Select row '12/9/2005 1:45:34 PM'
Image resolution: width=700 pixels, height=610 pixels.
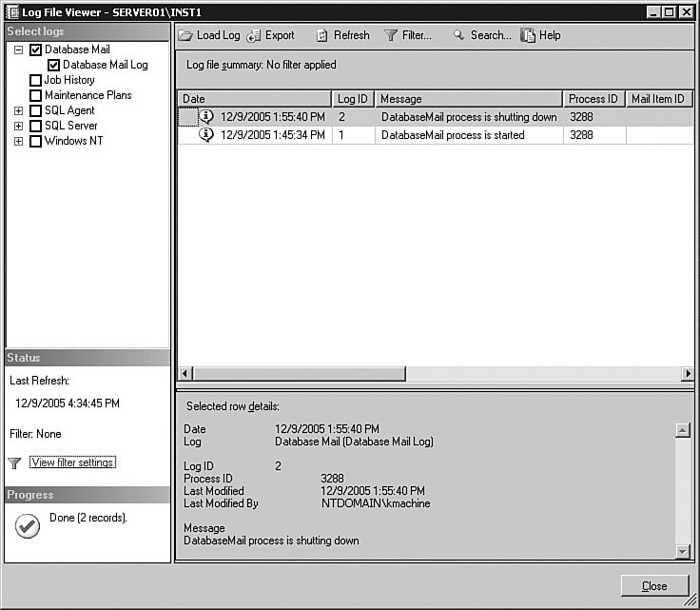tap(436, 135)
